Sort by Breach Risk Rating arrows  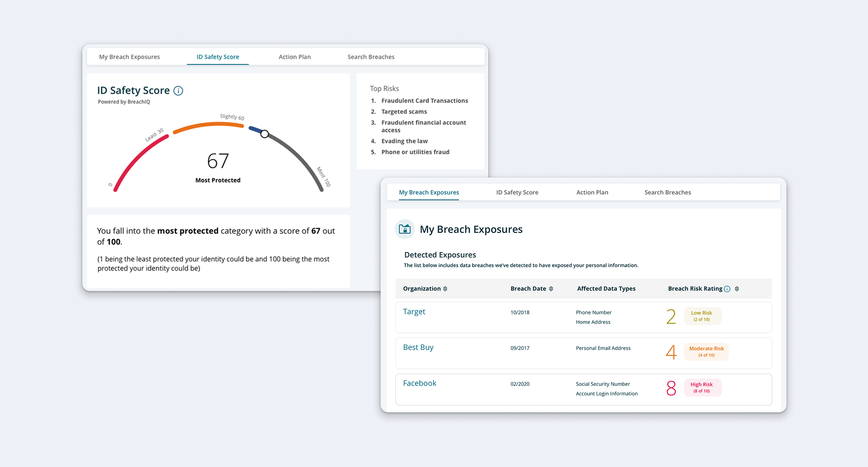pos(737,289)
